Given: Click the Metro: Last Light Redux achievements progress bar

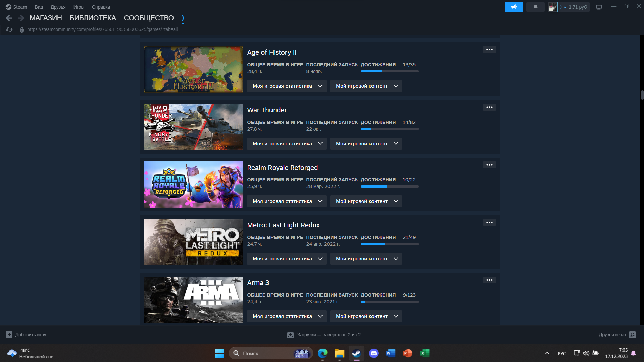Looking at the screenshot, I should [390, 244].
